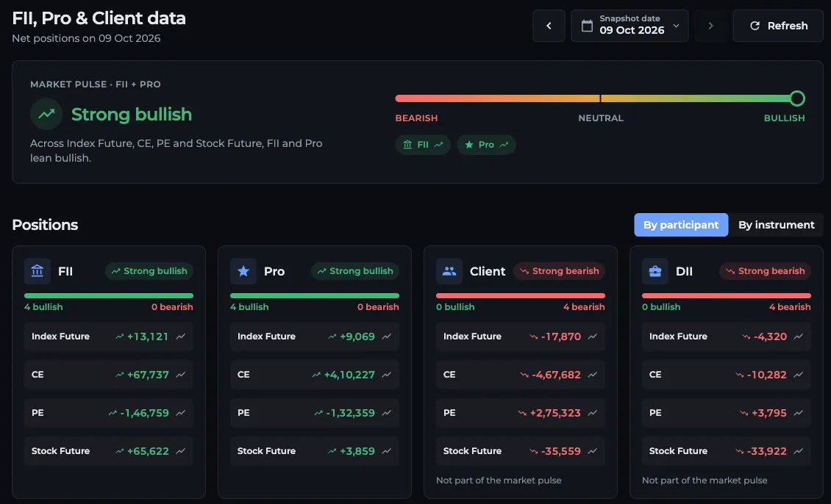The image size is (831, 504).
Task: Click the NEUTRAL gauge label
Action: (x=601, y=118)
